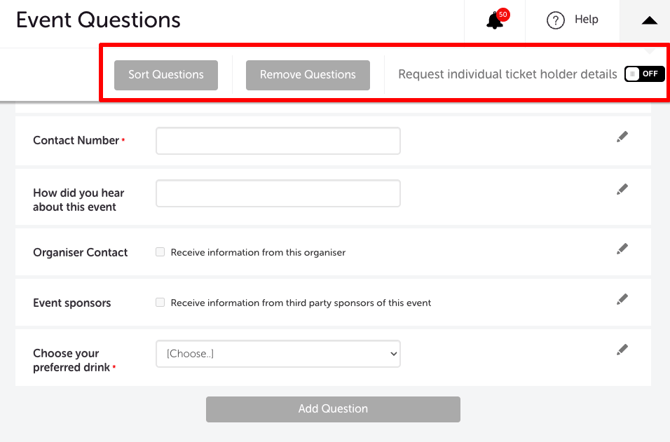This screenshot has width=670, height=442.
Task: Open the notifications bell
Action: click(x=496, y=20)
